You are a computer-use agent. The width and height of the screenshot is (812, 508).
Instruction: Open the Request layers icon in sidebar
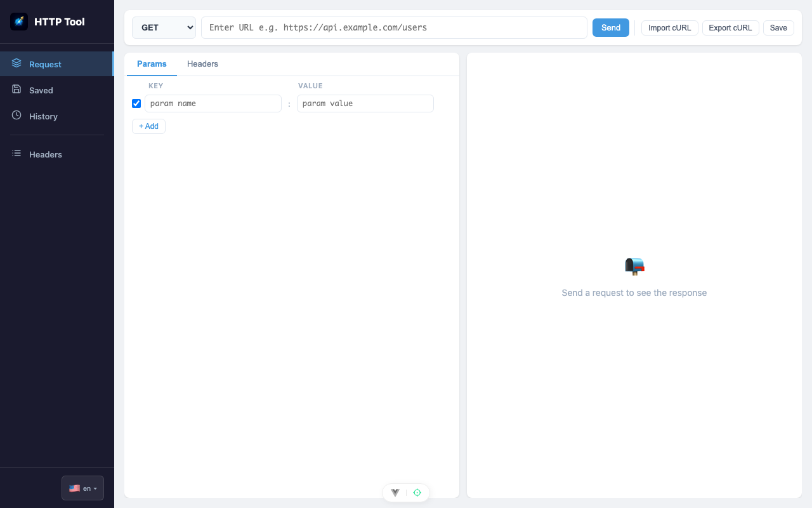point(16,63)
